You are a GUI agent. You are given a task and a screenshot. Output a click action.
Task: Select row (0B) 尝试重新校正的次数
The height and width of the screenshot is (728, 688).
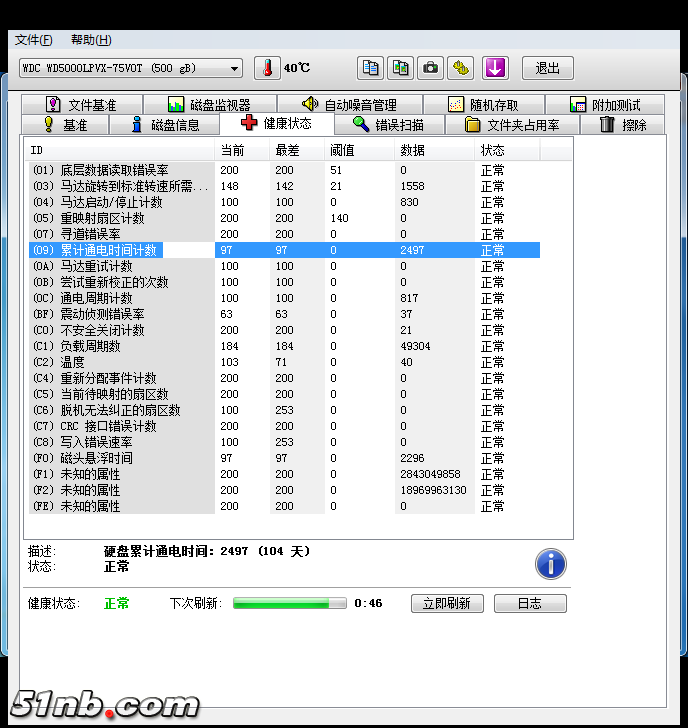tap(284, 282)
